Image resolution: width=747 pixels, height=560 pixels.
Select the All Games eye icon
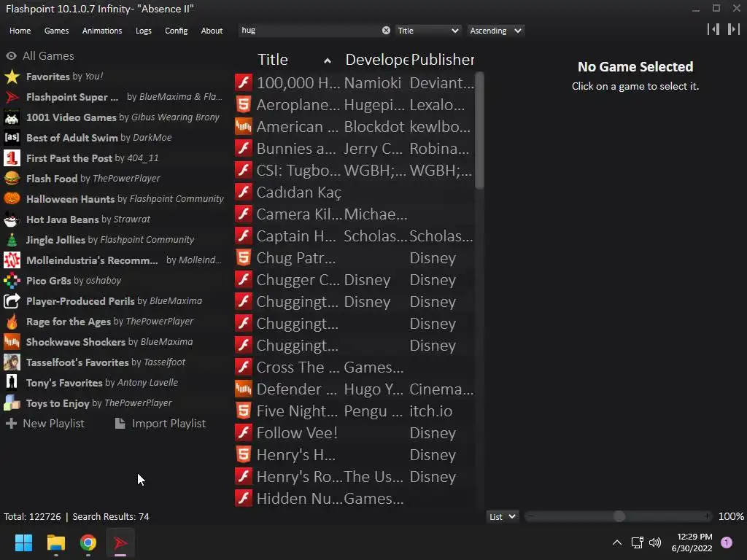tap(12, 55)
